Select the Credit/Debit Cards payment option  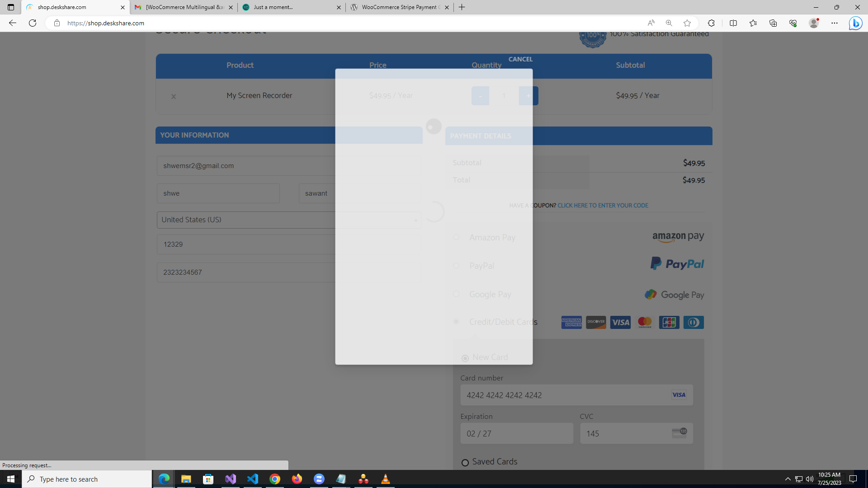[456, 322]
